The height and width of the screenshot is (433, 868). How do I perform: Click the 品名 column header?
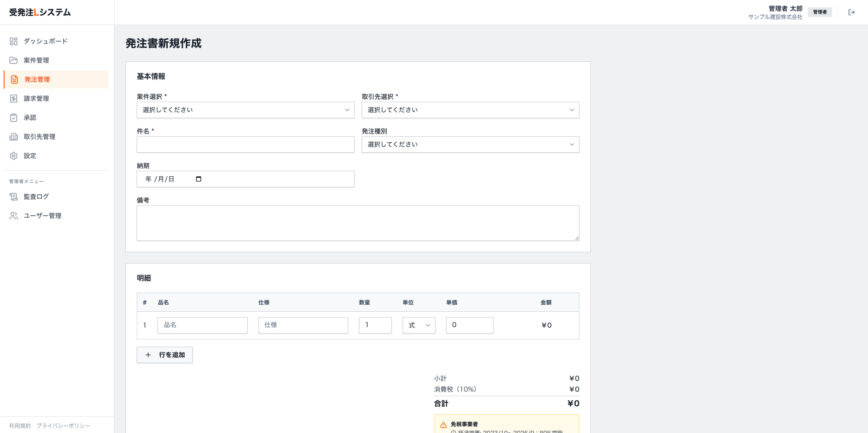163,303
